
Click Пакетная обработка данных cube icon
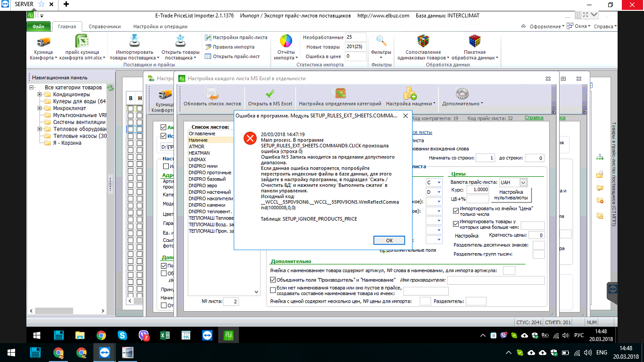point(474,41)
